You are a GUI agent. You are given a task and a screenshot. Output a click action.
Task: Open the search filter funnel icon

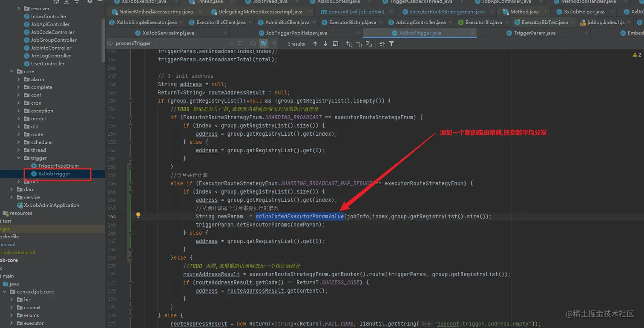(x=391, y=43)
